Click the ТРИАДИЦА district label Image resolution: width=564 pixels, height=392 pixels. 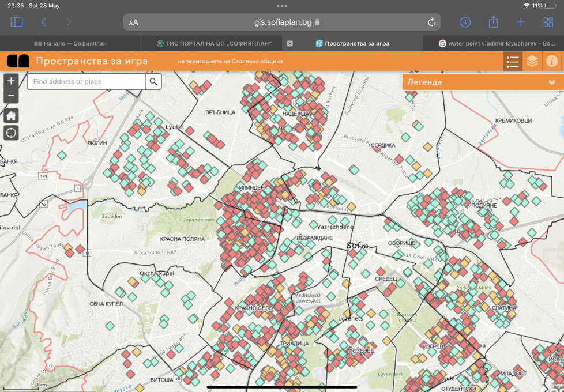click(294, 344)
